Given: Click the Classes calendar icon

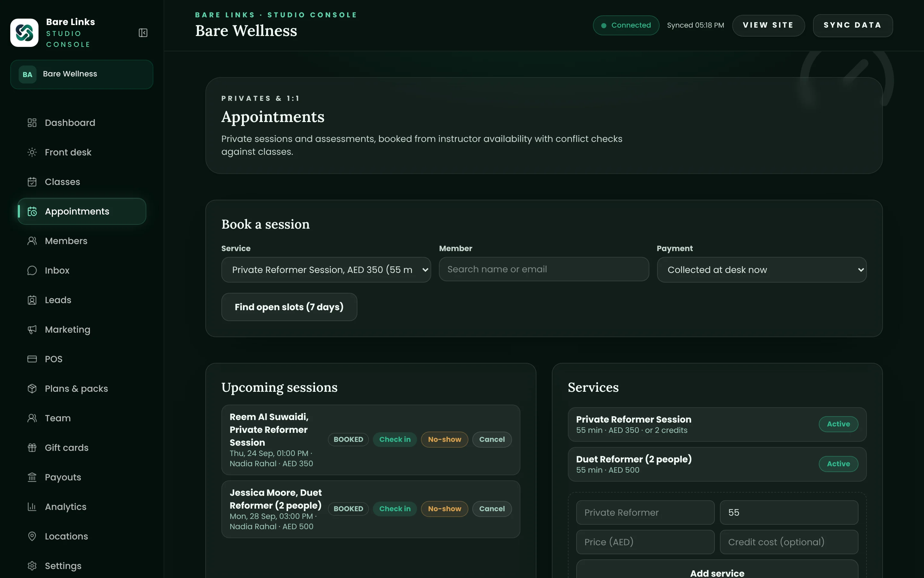Looking at the screenshot, I should (32, 181).
